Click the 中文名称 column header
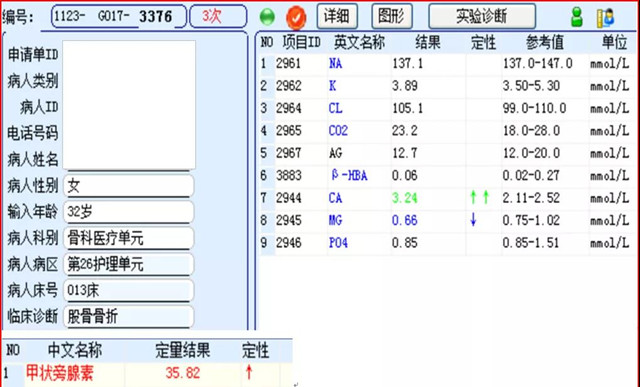This screenshot has height=387, width=640. click(75, 350)
